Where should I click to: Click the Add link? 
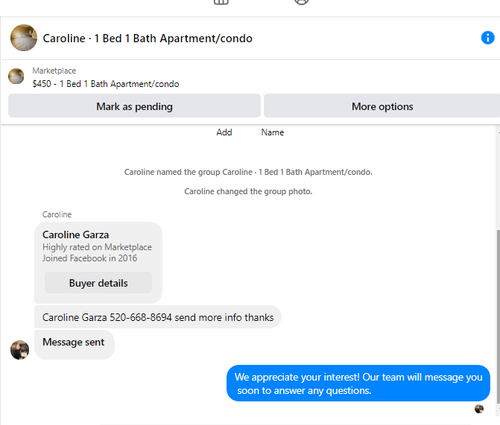(224, 132)
